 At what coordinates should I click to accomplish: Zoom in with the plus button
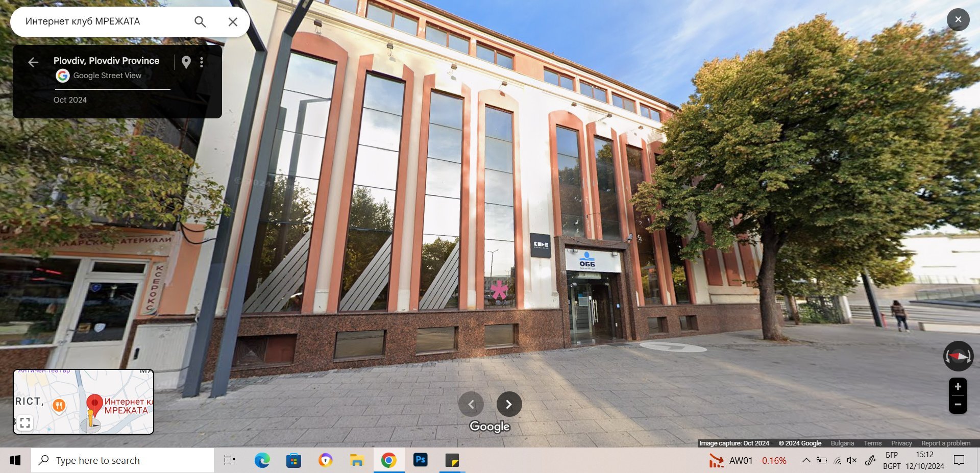(x=958, y=387)
